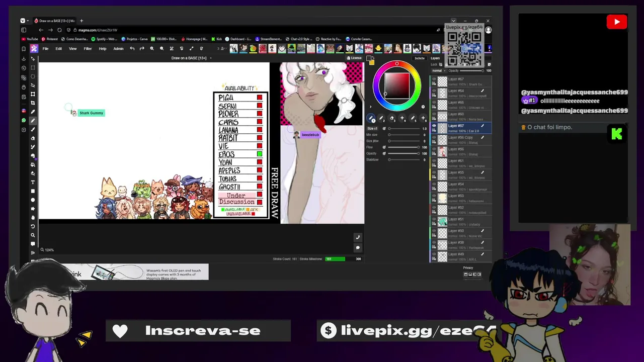Open the Edit menu
The width and height of the screenshot is (644, 362).
[58, 49]
